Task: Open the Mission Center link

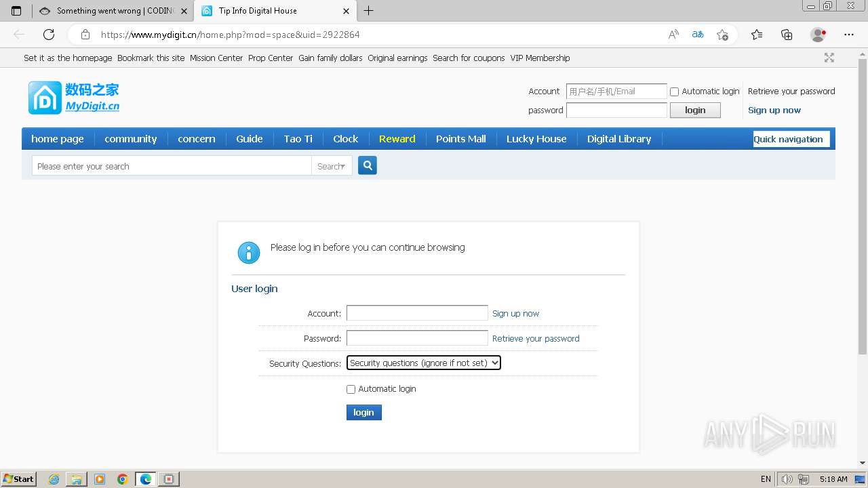Action: pos(216,58)
